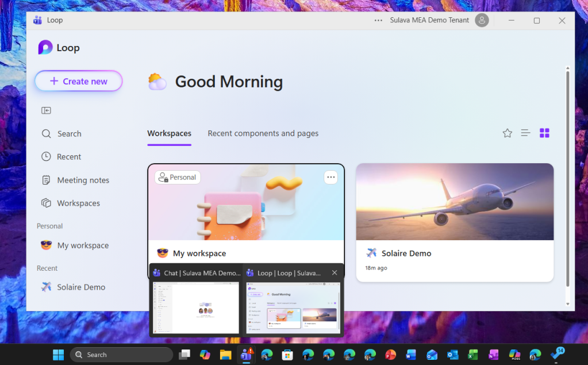Click the vertical scrollbar in main area
The width and height of the screenshot is (588, 365).
point(567,172)
